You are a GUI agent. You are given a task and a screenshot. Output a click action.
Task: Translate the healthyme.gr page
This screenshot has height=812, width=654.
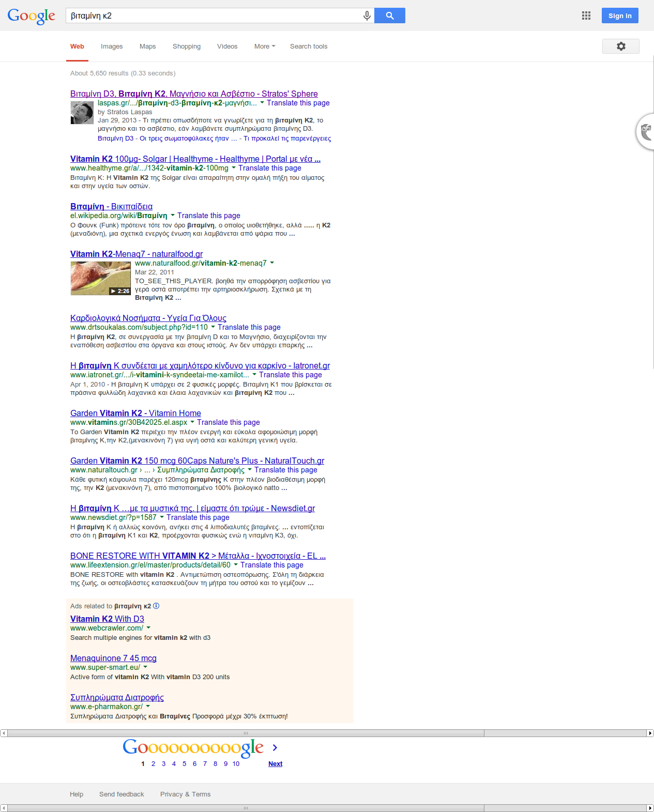pos(270,168)
